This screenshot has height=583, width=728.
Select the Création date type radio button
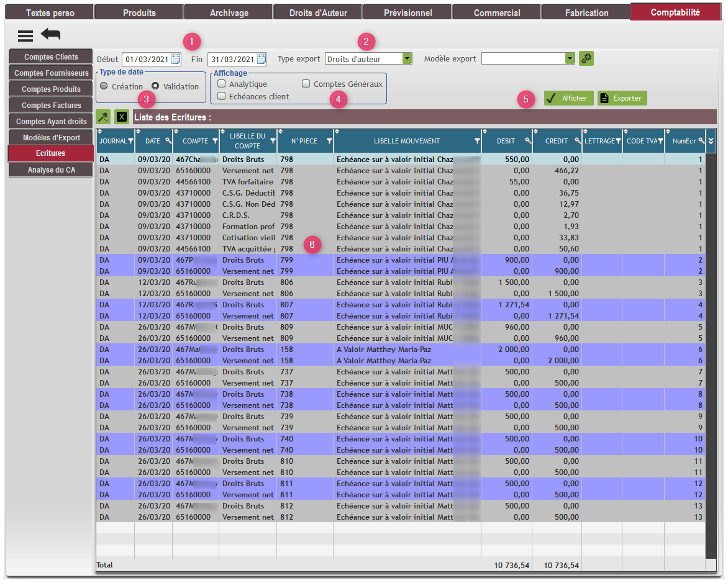[104, 86]
